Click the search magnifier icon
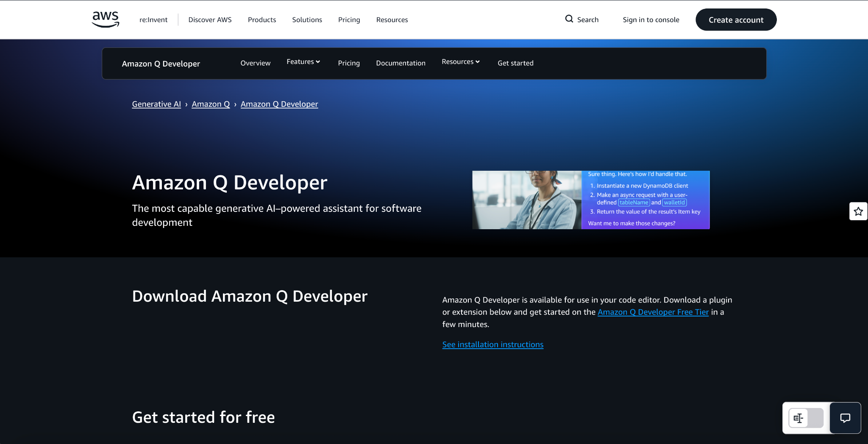The height and width of the screenshot is (444, 868). (x=569, y=19)
